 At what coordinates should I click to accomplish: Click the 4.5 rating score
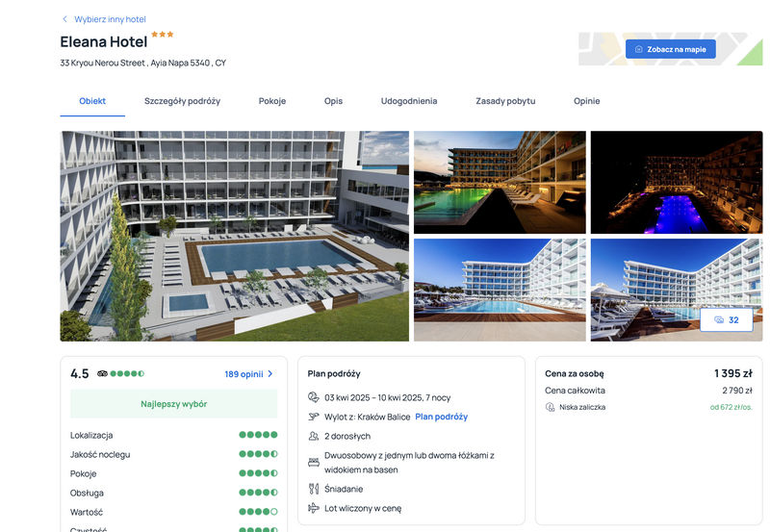click(80, 374)
